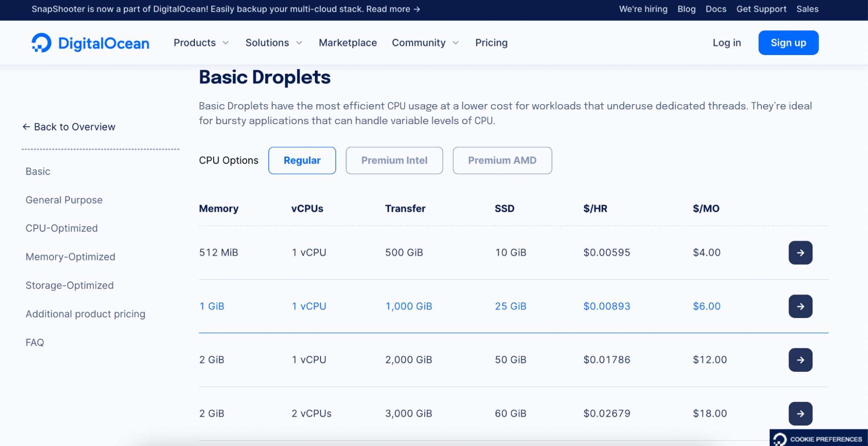Open FAQ in sidebar
Viewport: 868px width, 446px height.
[35, 342]
